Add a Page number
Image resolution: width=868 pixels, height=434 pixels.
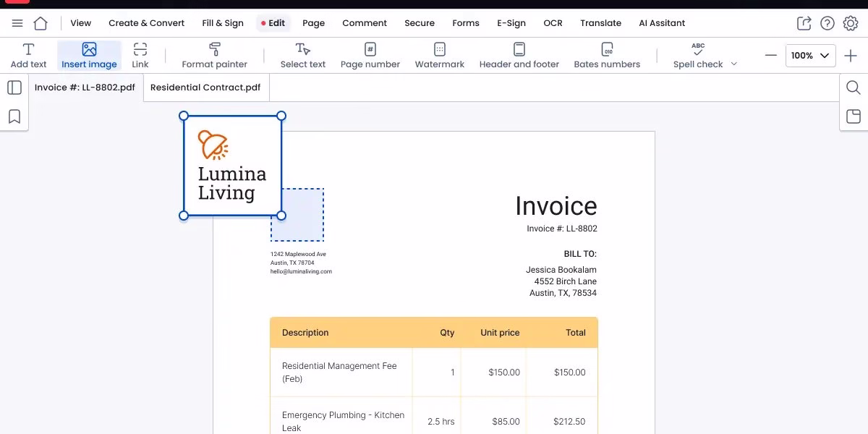[x=370, y=56]
